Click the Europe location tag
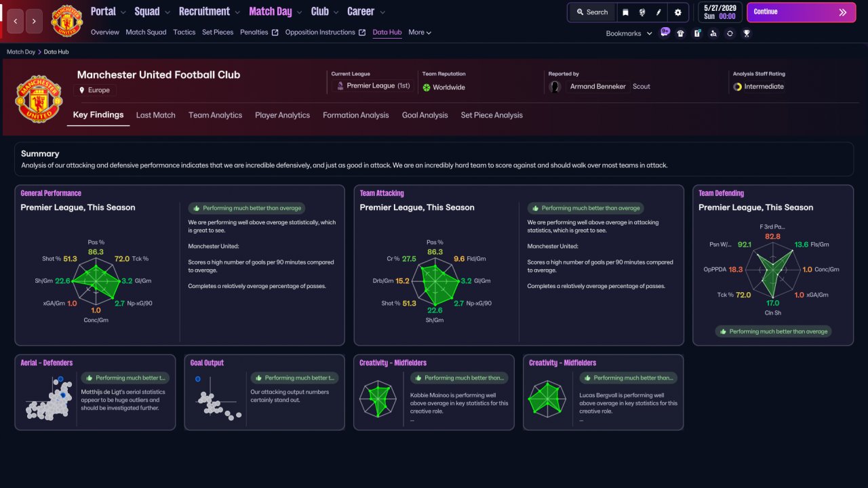Screen dimensions: 868x488 pos(95,90)
